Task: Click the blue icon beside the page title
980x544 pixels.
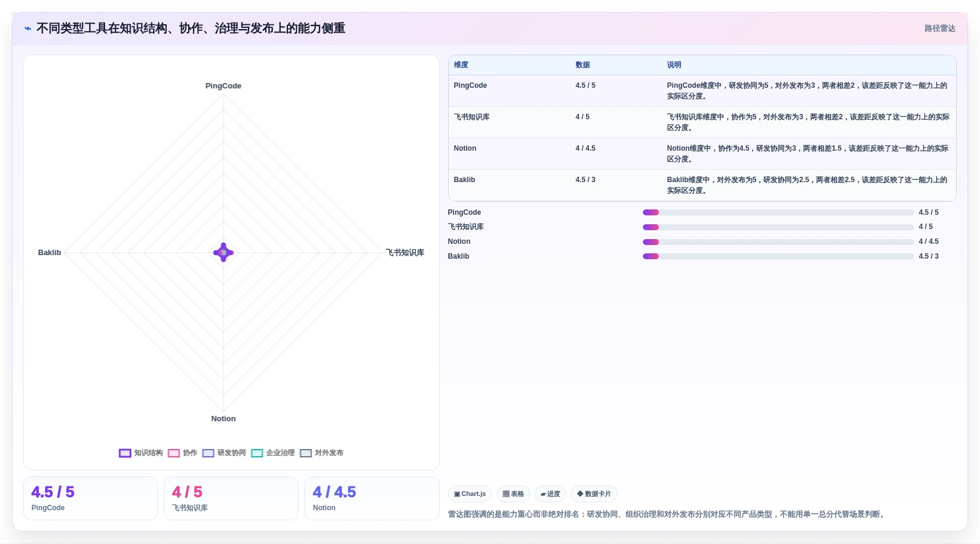Action: (x=28, y=28)
